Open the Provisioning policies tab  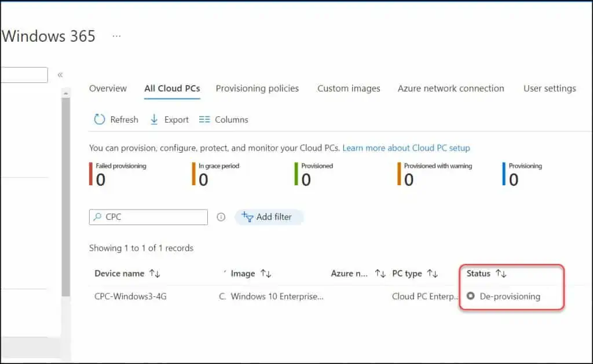pos(257,89)
